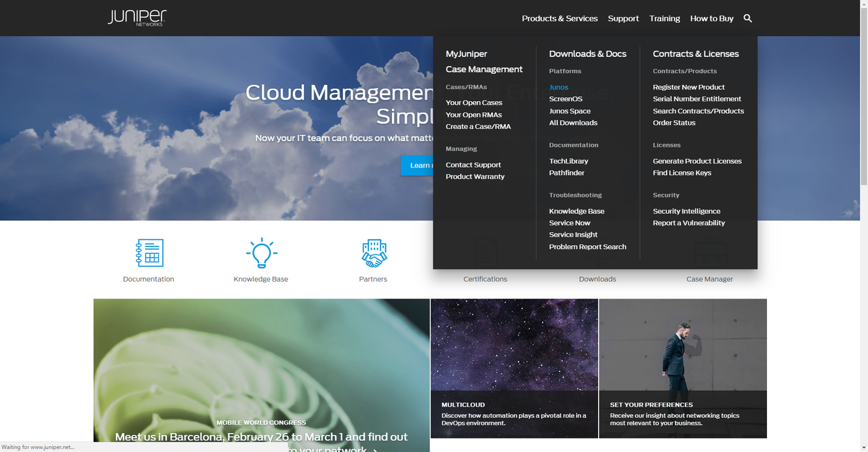This screenshot has width=868, height=452.
Task: Select Generate Product Licenses
Action: tap(697, 161)
